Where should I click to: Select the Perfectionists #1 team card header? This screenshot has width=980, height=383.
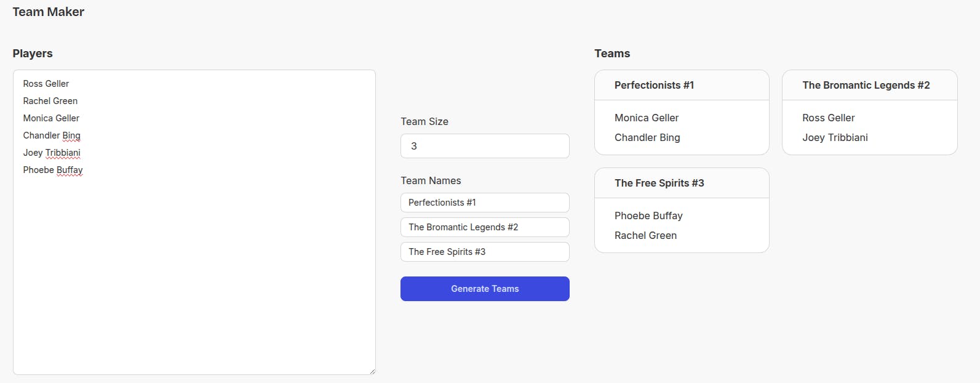coord(682,85)
